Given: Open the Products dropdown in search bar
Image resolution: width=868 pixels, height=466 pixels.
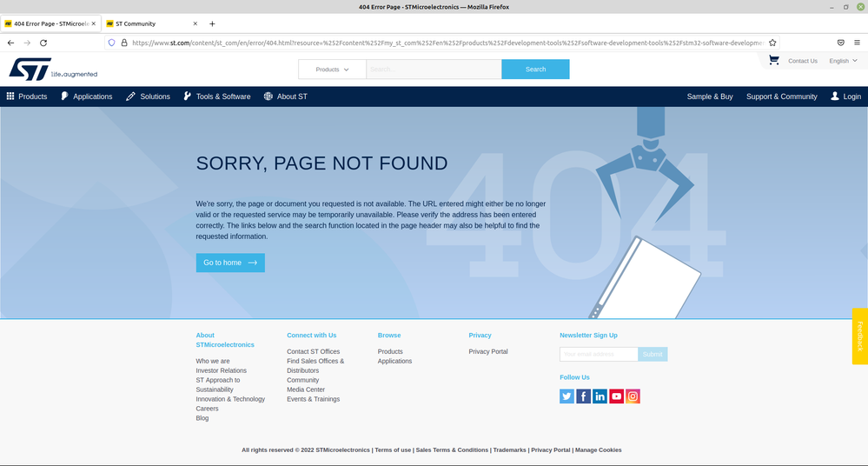Looking at the screenshot, I should coord(332,70).
